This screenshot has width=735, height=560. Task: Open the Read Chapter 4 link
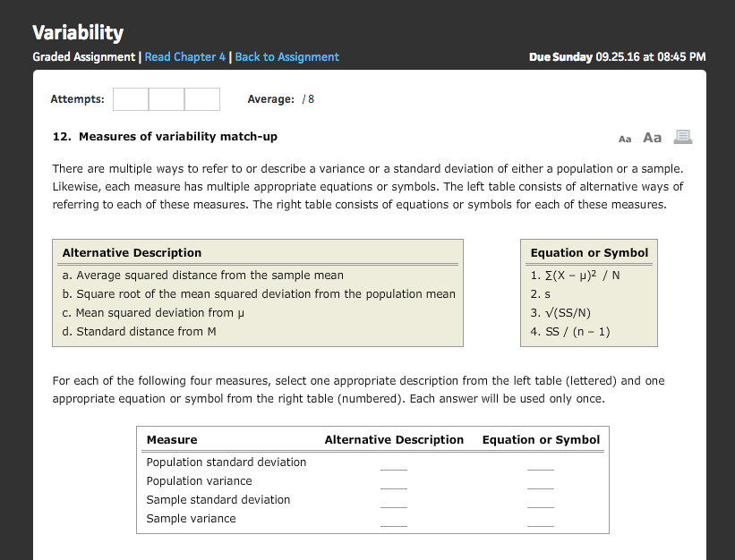coord(184,56)
